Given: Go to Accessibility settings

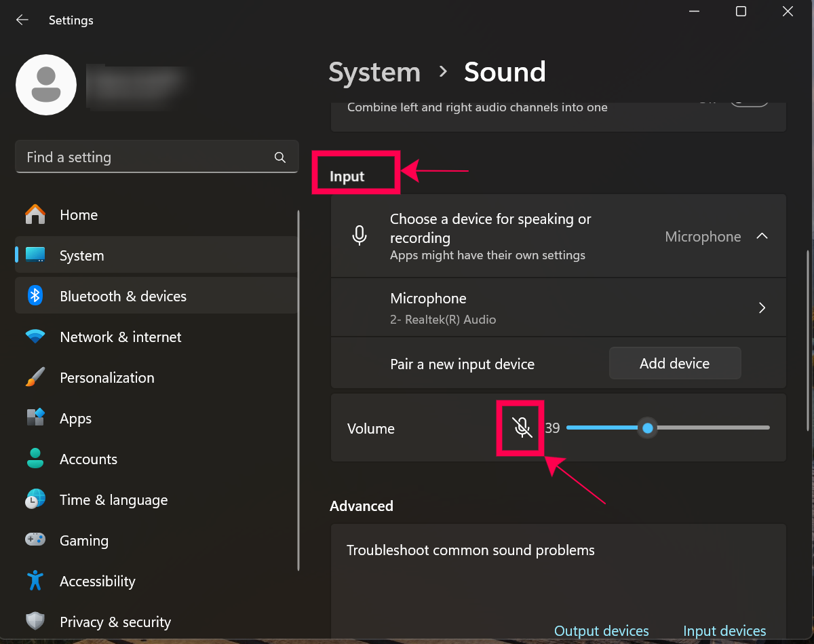Looking at the screenshot, I should click(x=156, y=581).
